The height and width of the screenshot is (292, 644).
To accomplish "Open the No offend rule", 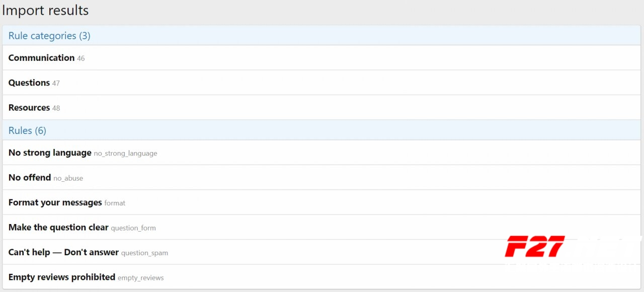I will [30, 178].
